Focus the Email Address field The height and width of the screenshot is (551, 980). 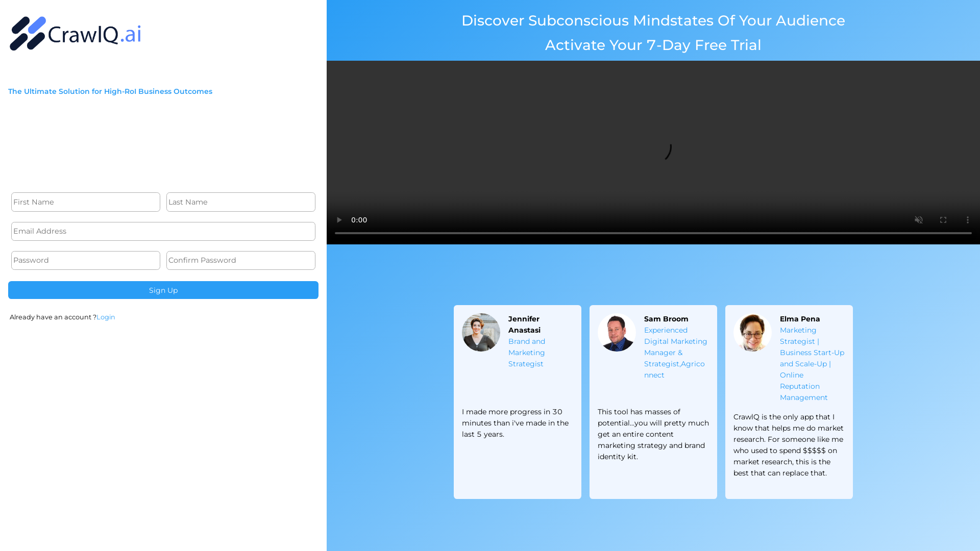pos(163,231)
